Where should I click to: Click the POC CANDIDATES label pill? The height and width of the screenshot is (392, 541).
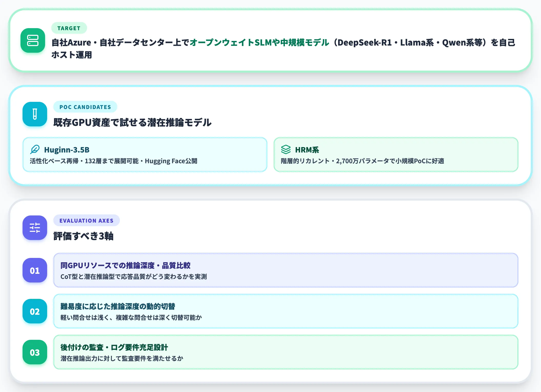[x=85, y=107]
